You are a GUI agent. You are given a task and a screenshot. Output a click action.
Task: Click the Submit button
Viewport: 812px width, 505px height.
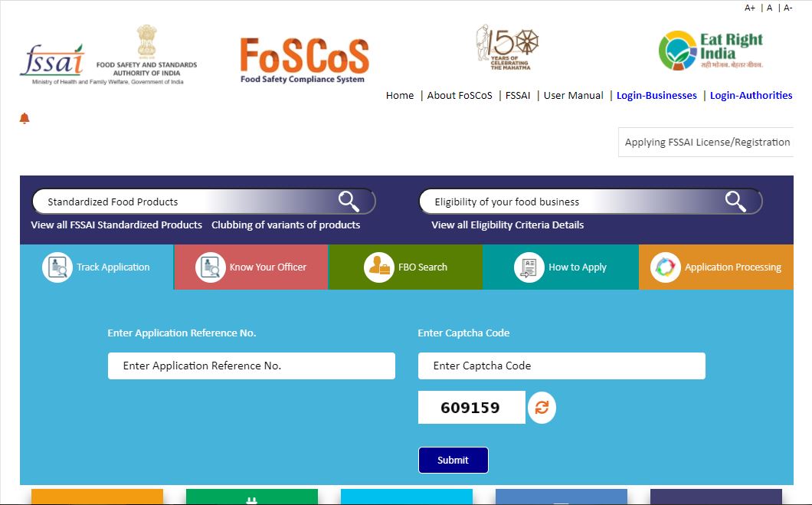(453, 460)
